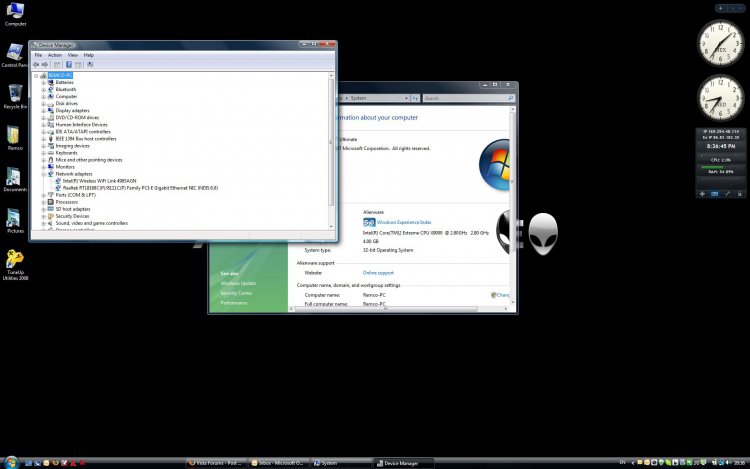Open the Action menu in Device Manager
Image resolution: width=750 pixels, height=469 pixels.
click(55, 55)
